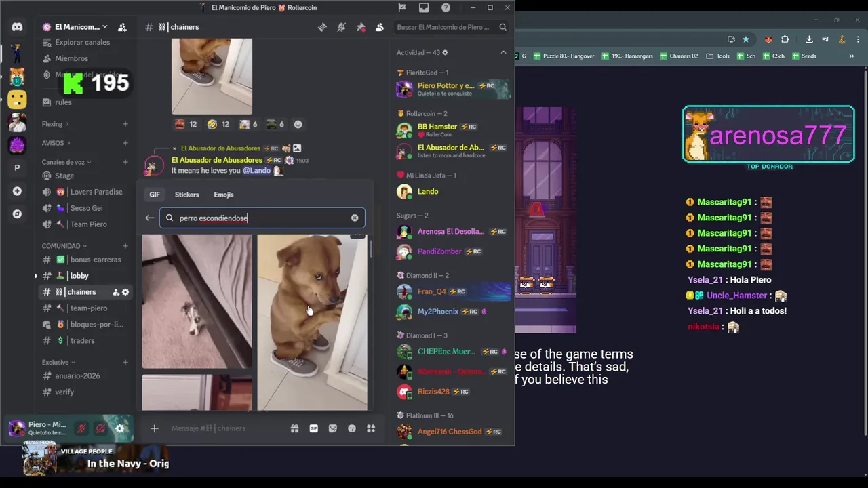The image size is (868, 488).
Task: Click create invite icon on chainers channel
Action: [115, 292]
